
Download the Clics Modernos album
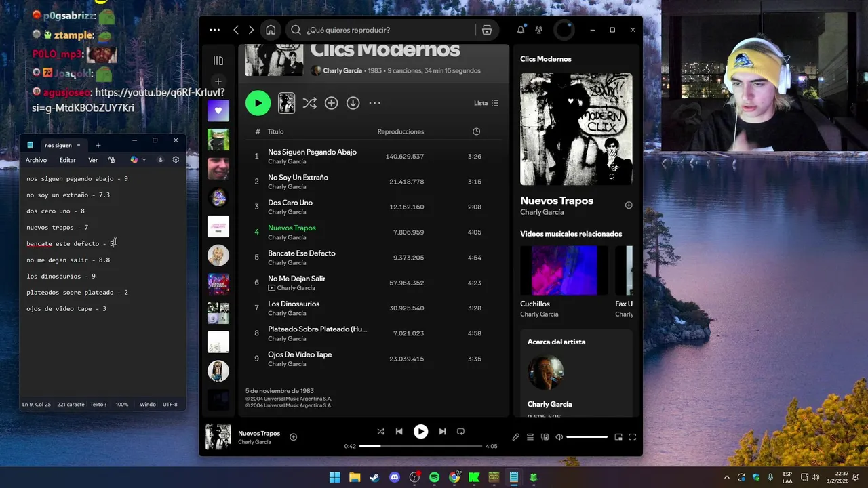tap(353, 103)
